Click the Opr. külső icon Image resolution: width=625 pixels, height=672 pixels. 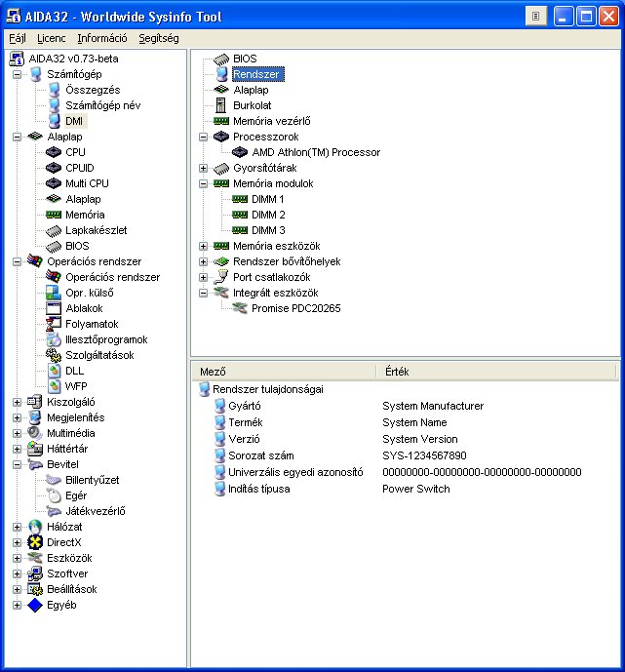[x=54, y=293]
